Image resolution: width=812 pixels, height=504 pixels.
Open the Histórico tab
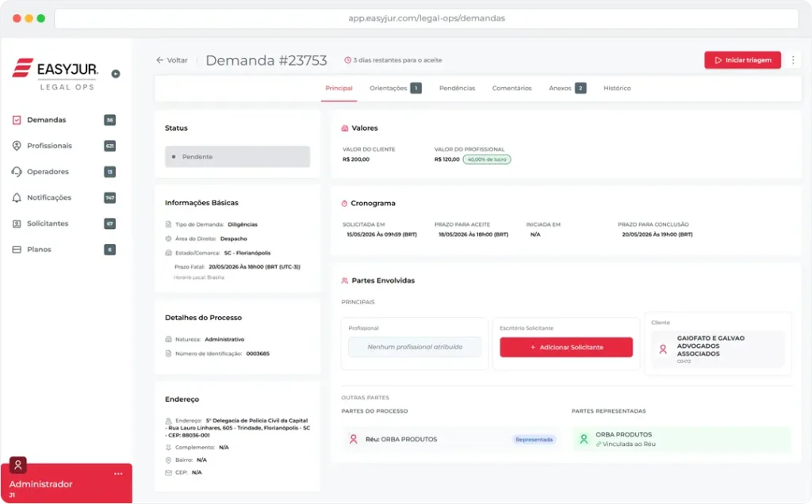click(617, 89)
